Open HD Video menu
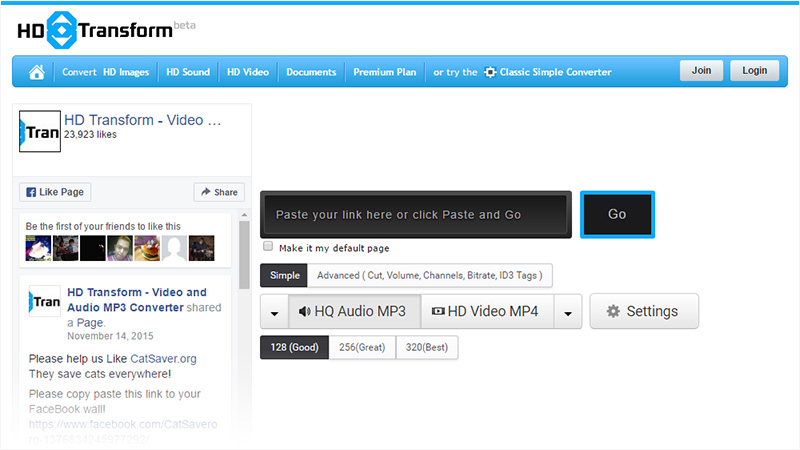 coord(248,72)
